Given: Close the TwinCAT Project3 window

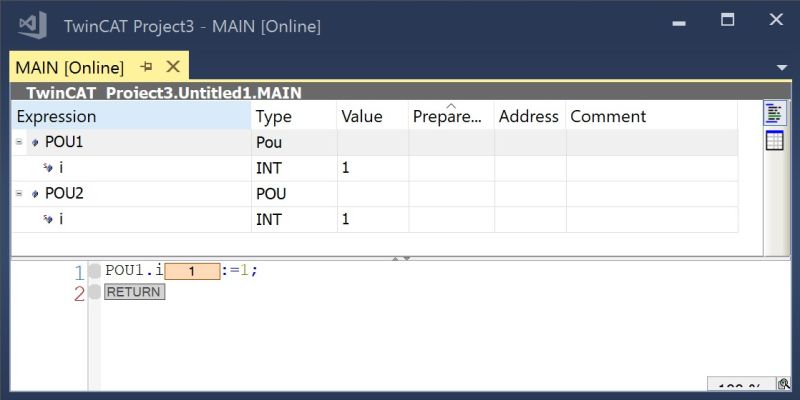Looking at the screenshot, I should (776, 19).
